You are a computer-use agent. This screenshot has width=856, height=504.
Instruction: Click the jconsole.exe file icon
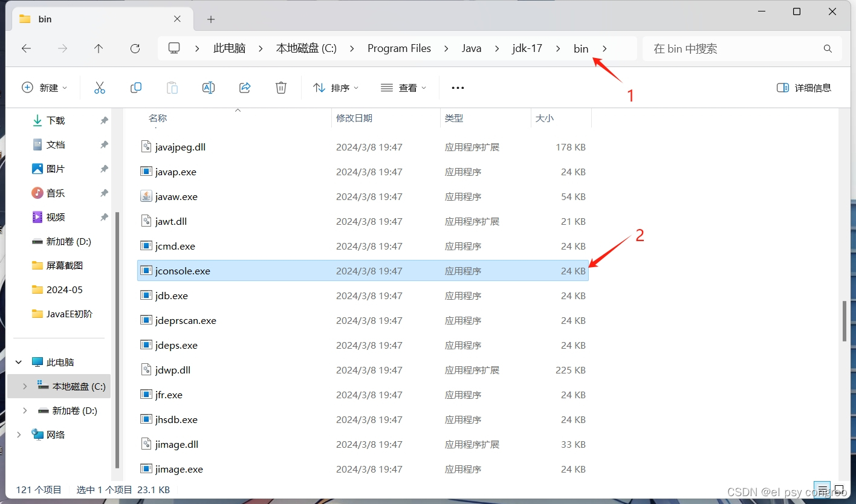click(146, 271)
